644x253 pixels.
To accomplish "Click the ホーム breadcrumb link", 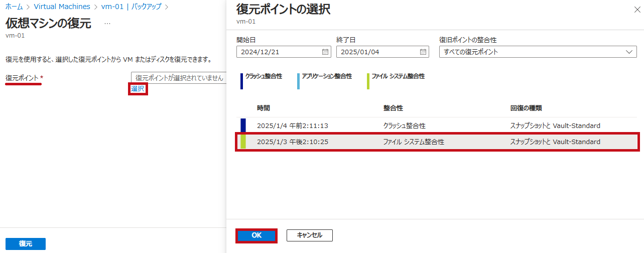I will pyautogui.click(x=14, y=7).
